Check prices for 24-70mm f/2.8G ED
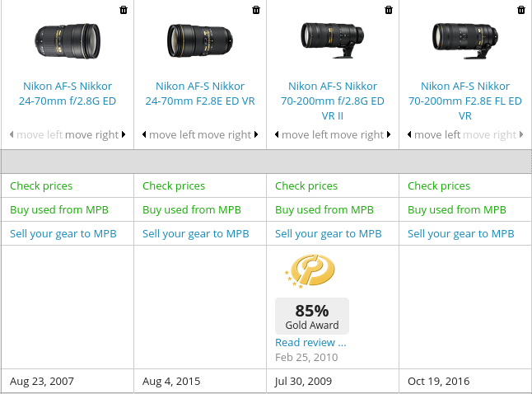This screenshot has width=532, height=394. tap(41, 186)
